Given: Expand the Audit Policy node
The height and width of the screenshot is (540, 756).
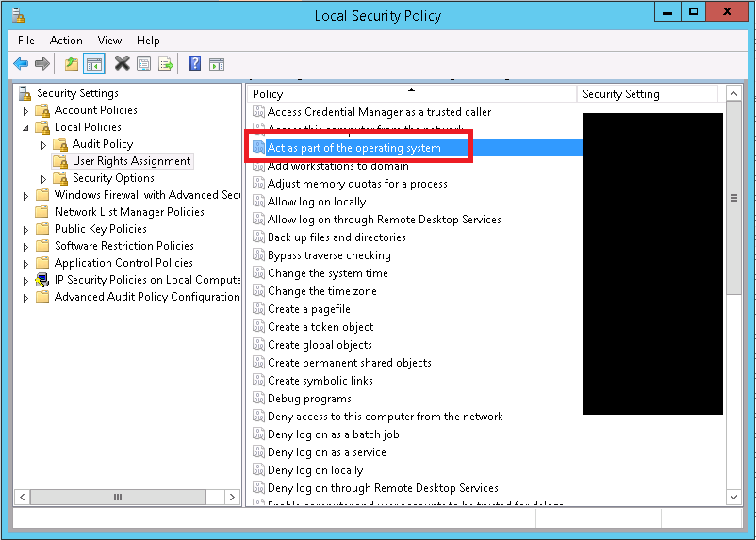Looking at the screenshot, I should [44, 145].
